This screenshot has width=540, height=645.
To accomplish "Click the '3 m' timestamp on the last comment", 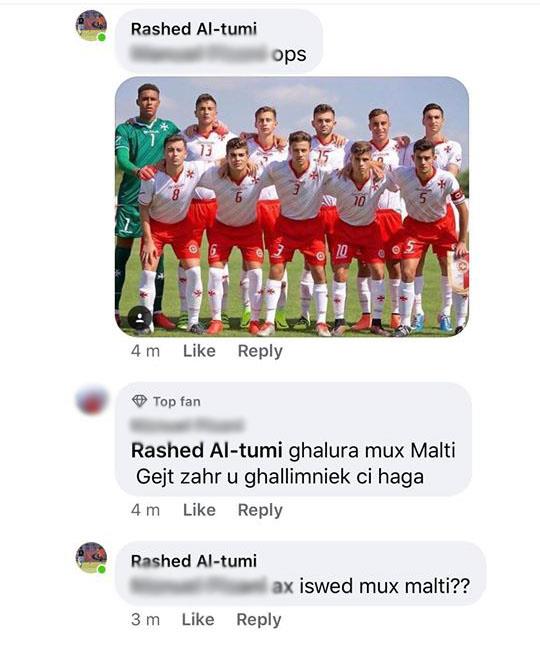I will (x=145, y=619).
